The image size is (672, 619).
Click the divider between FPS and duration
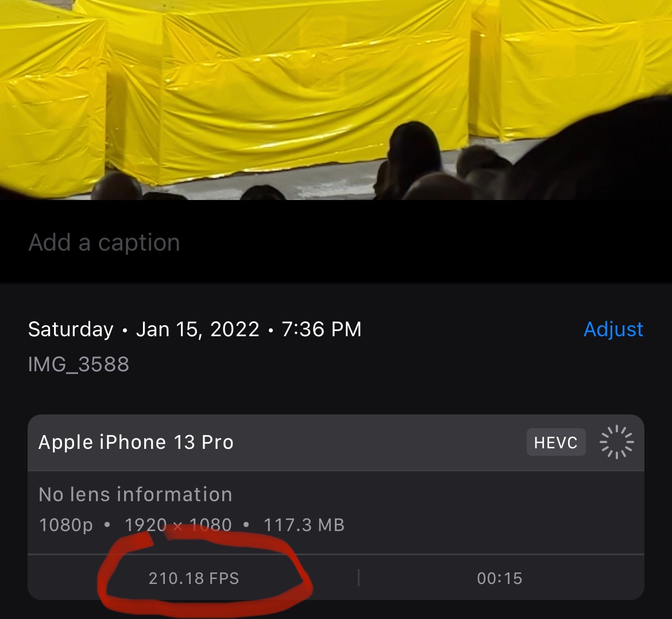(x=358, y=578)
